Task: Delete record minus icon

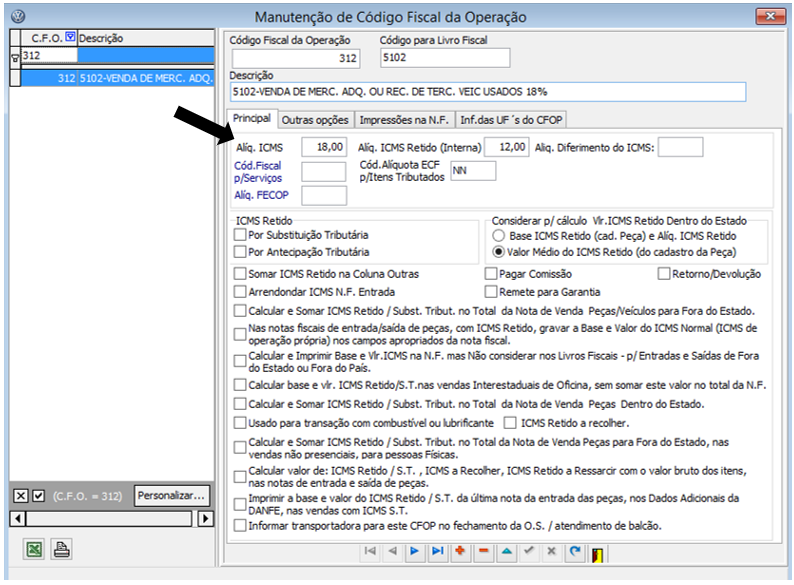Action: [x=484, y=551]
